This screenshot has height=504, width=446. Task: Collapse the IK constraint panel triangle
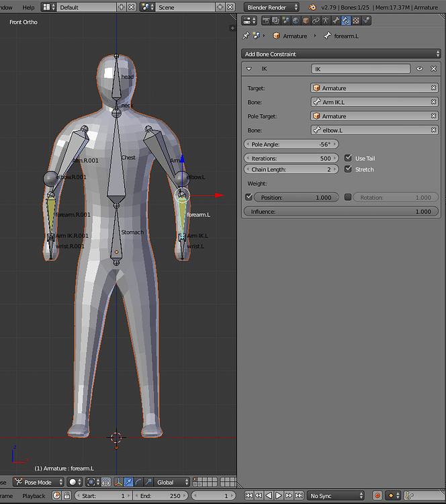point(249,69)
